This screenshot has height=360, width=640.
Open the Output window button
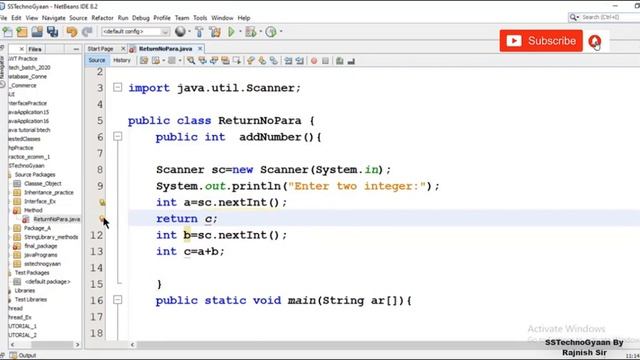[x=23, y=356]
